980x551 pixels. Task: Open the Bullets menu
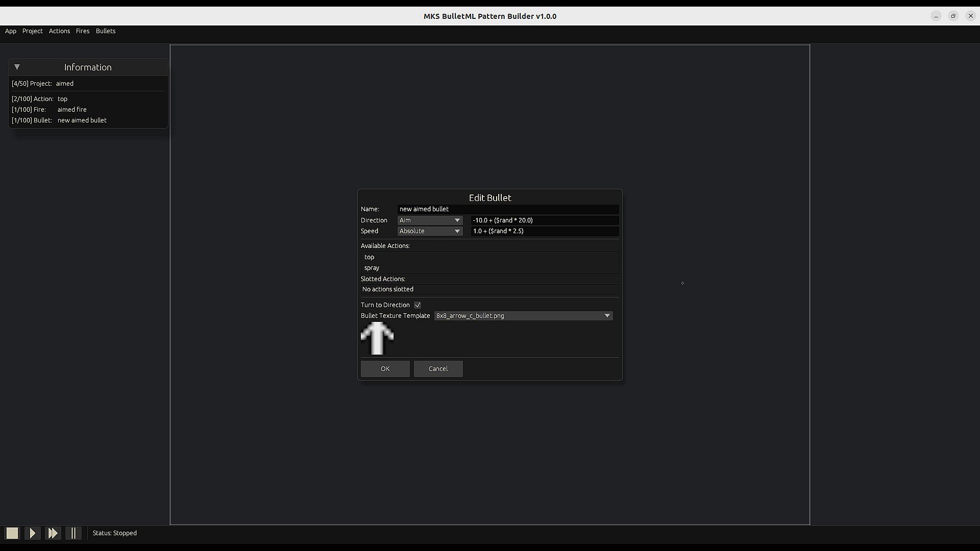tap(106, 31)
